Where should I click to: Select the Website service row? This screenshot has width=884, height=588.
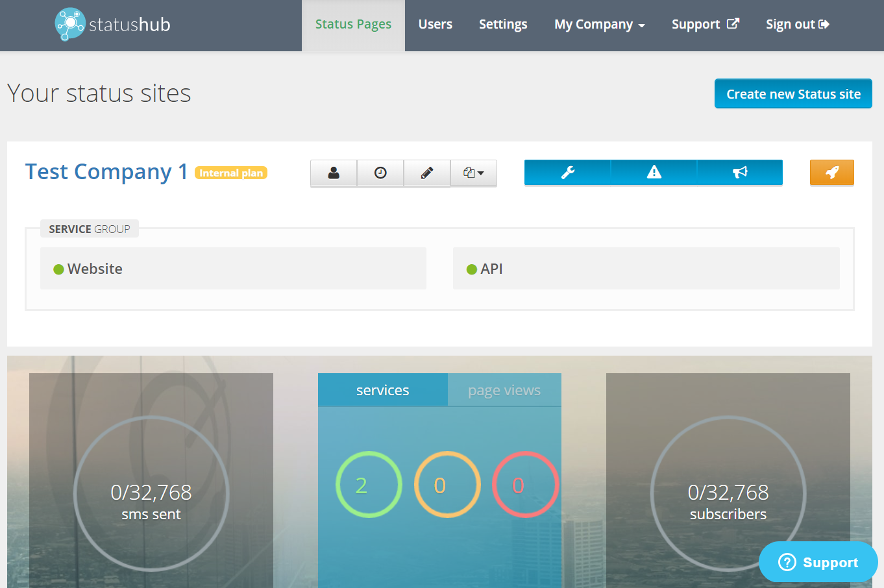coord(233,268)
